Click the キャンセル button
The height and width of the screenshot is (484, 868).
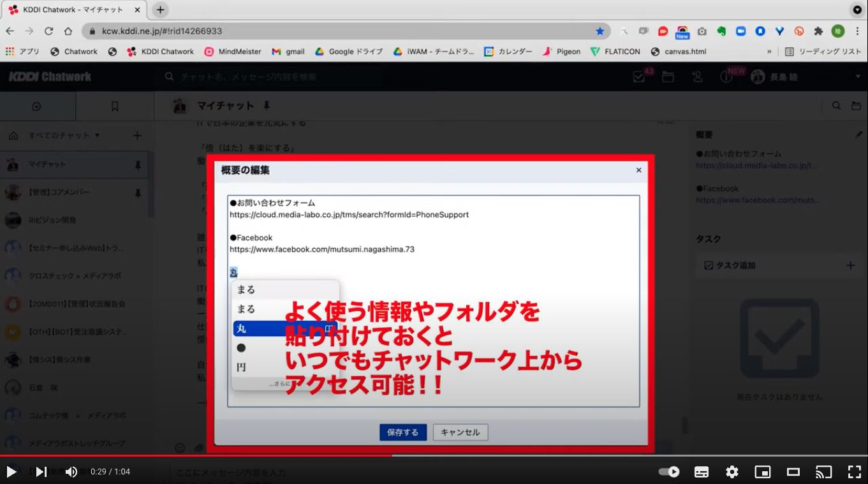(x=460, y=432)
